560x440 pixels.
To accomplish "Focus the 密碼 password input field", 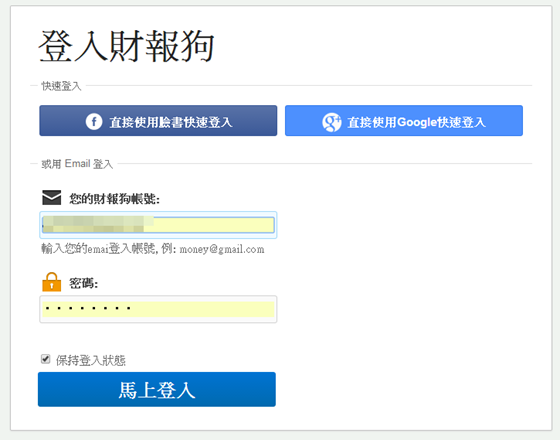I will [x=158, y=309].
